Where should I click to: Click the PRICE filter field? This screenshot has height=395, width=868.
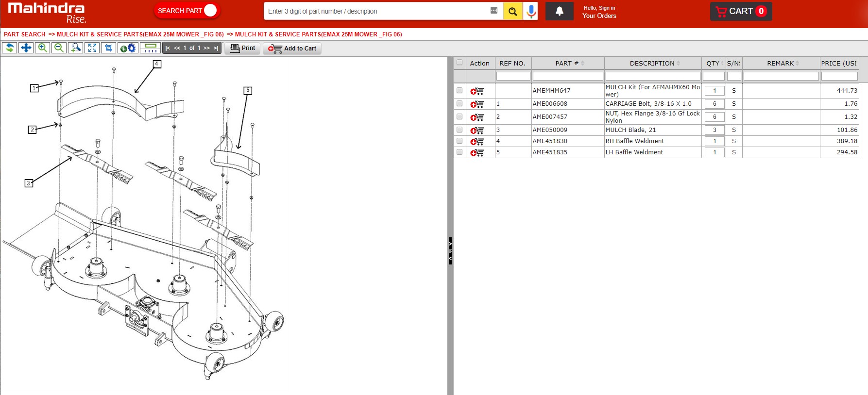pyautogui.click(x=839, y=76)
